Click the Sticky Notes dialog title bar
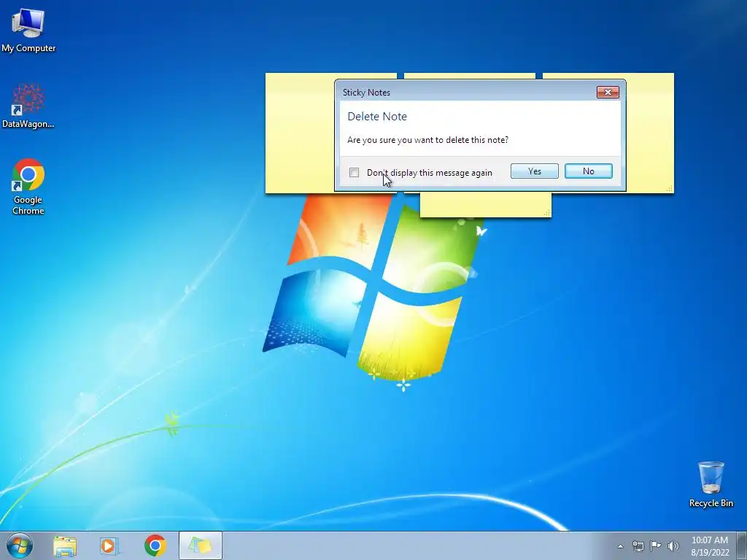The height and width of the screenshot is (560, 747). click(467, 92)
